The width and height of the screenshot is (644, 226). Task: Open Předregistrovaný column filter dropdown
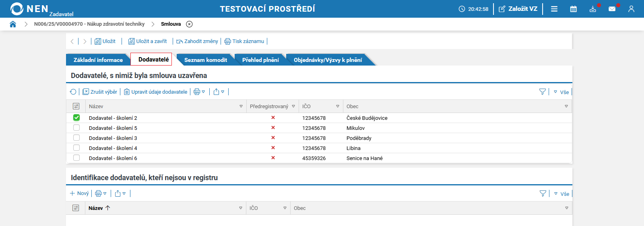293,106
